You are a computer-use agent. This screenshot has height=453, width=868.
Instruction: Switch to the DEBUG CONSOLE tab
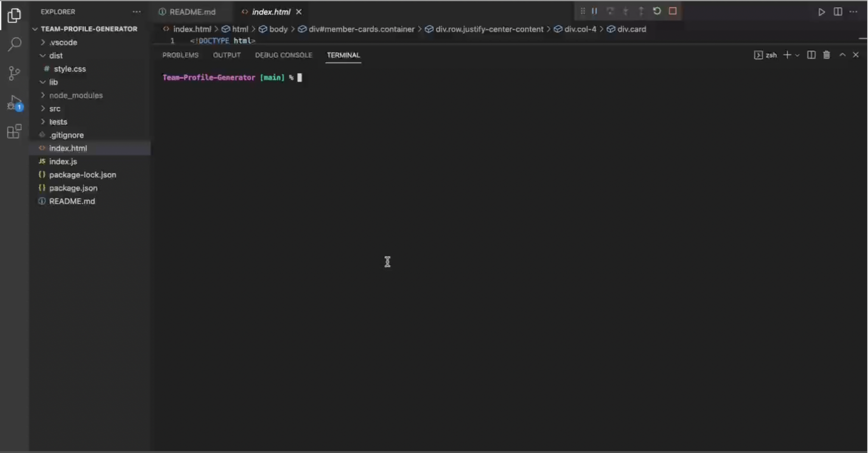[x=283, y=55]
